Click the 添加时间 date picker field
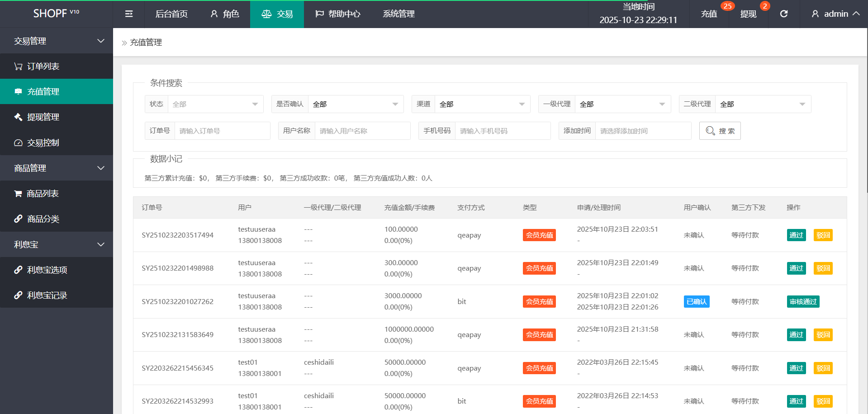 [x=643, y=131]
